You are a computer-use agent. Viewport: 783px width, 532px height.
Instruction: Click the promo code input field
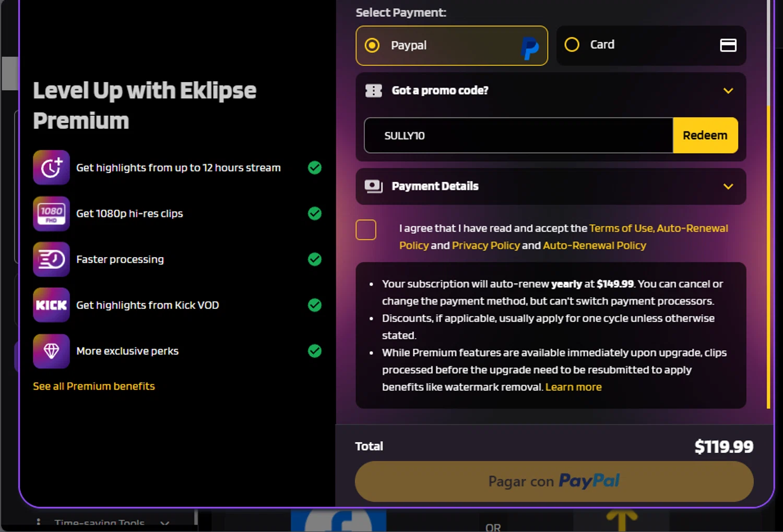click(x=518, y=136)
